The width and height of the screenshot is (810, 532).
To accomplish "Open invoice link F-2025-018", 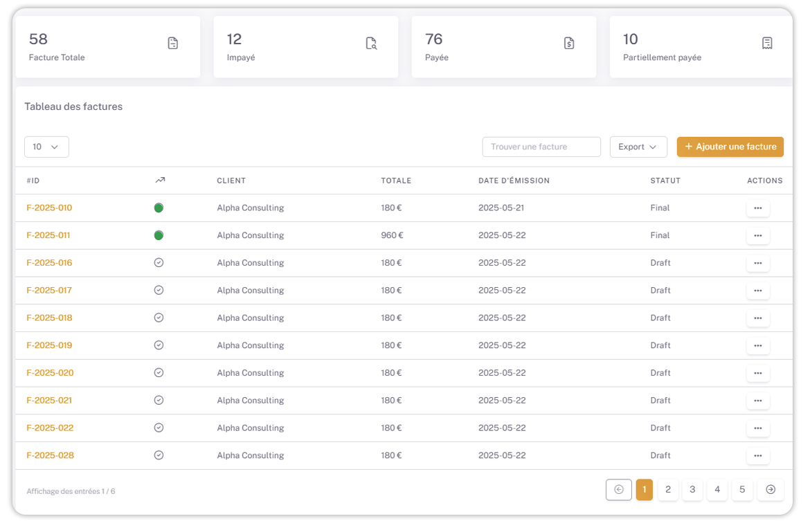I will point(49,318).
